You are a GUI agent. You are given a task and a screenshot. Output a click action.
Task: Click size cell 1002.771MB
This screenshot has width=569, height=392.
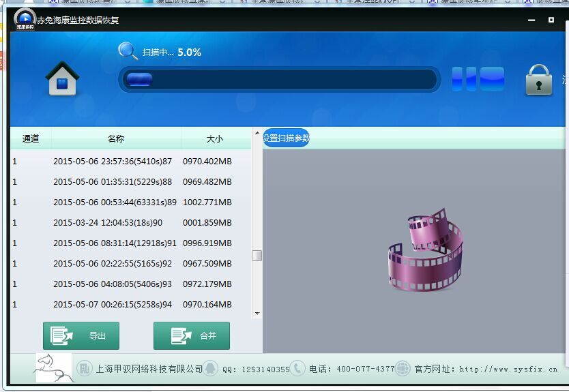pyautogui.click(x=207, y=202)
